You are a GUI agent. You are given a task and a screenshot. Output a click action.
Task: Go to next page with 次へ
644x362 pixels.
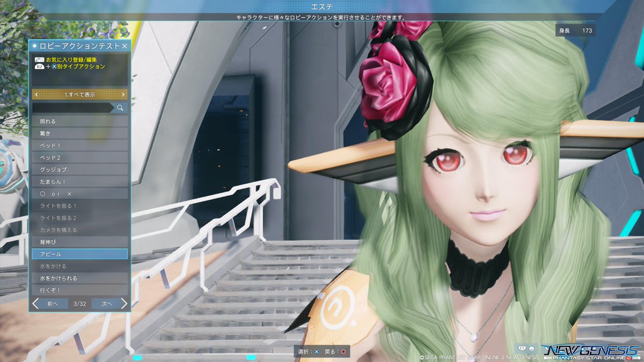click(x=106, y=304)
